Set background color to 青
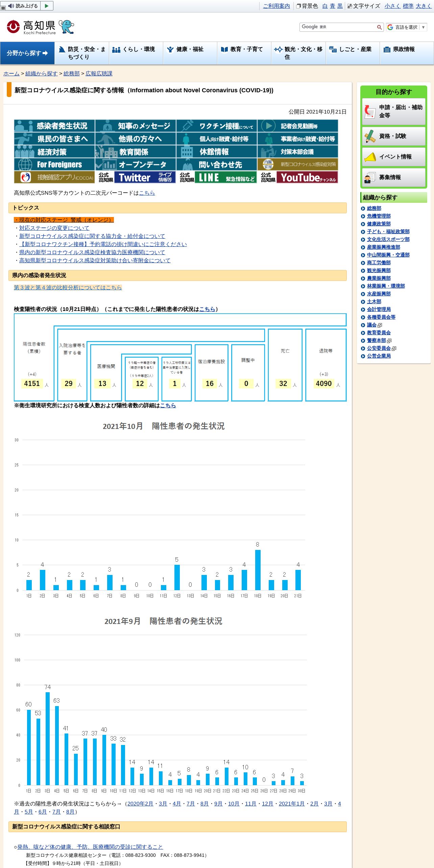This screenshot has height=868, width=434. click(332, 6)
